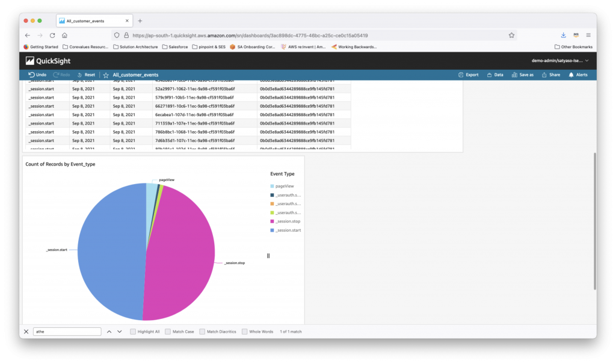Image resolution: width=616 pixels, height=364 pixels.
Task: Enable the Match Case checkbox
Action: click(x=168, y=332)
